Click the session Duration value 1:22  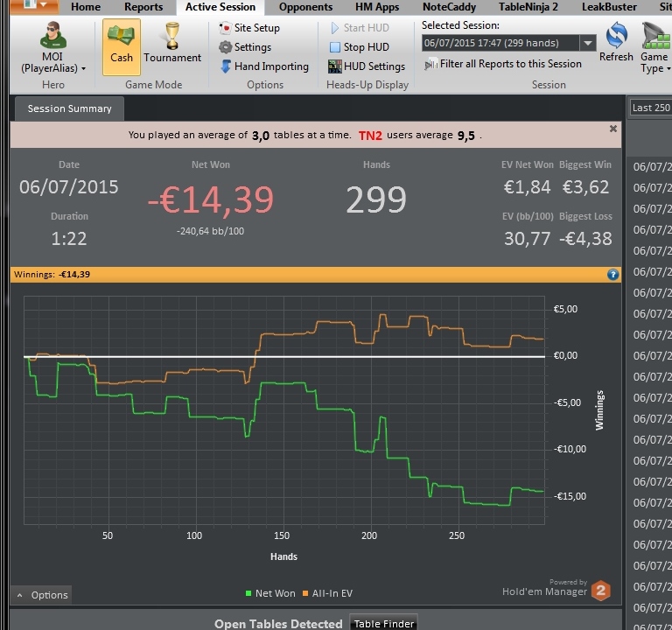69,239
